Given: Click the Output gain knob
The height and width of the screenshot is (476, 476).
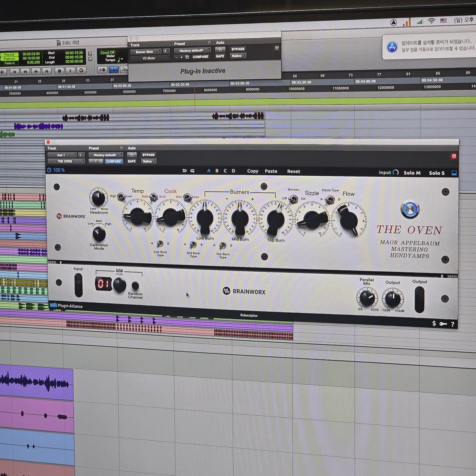Looking at the screenshot, I should 393,299.
